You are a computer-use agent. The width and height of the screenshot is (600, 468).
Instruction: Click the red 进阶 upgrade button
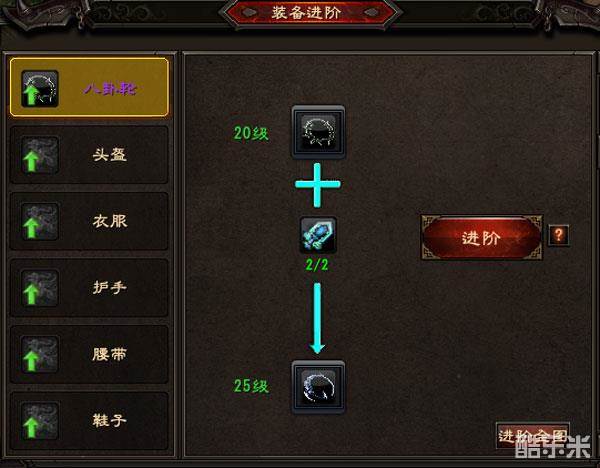click(482, 238)
